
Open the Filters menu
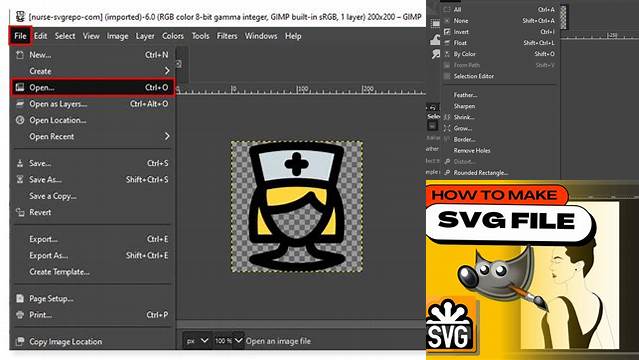(227, 36)
